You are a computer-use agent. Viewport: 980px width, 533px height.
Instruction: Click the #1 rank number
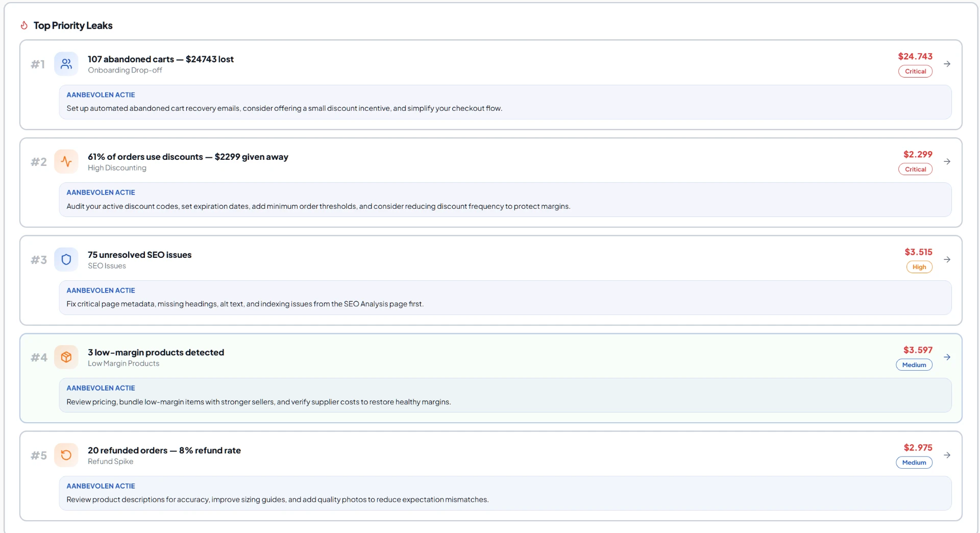click(38, 64)
